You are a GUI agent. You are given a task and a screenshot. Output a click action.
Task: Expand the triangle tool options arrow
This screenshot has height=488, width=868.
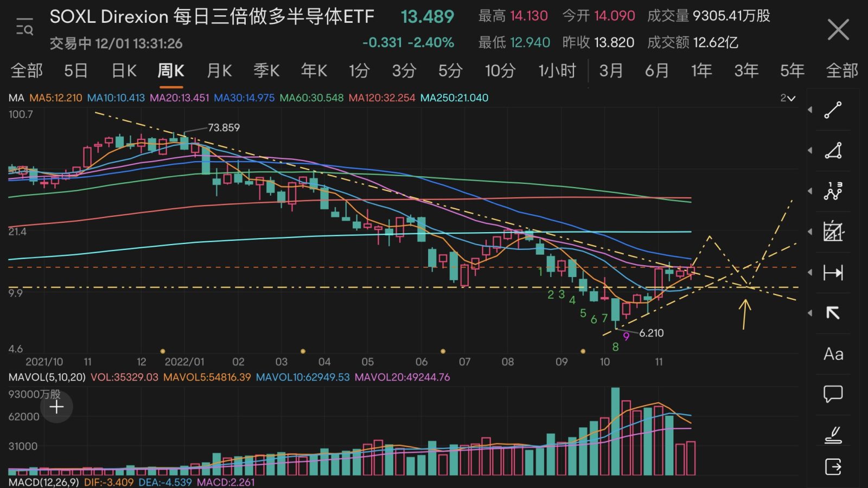click(810, 151)
